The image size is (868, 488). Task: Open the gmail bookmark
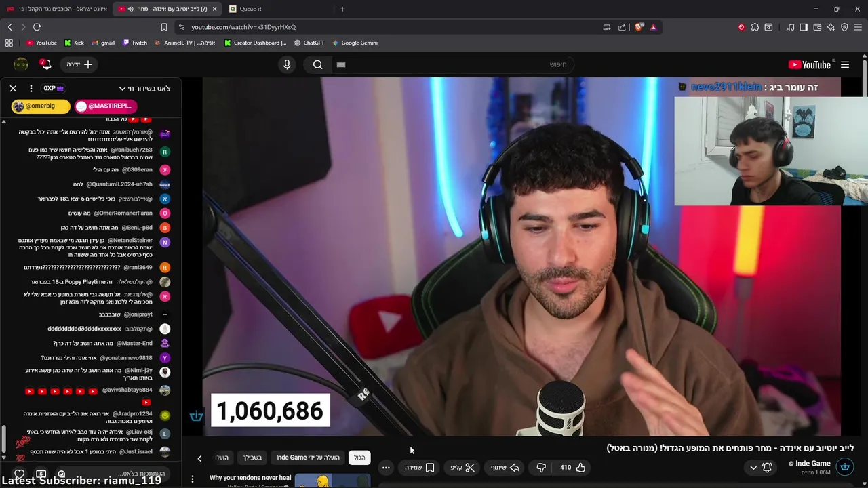(x=103, y=43)
